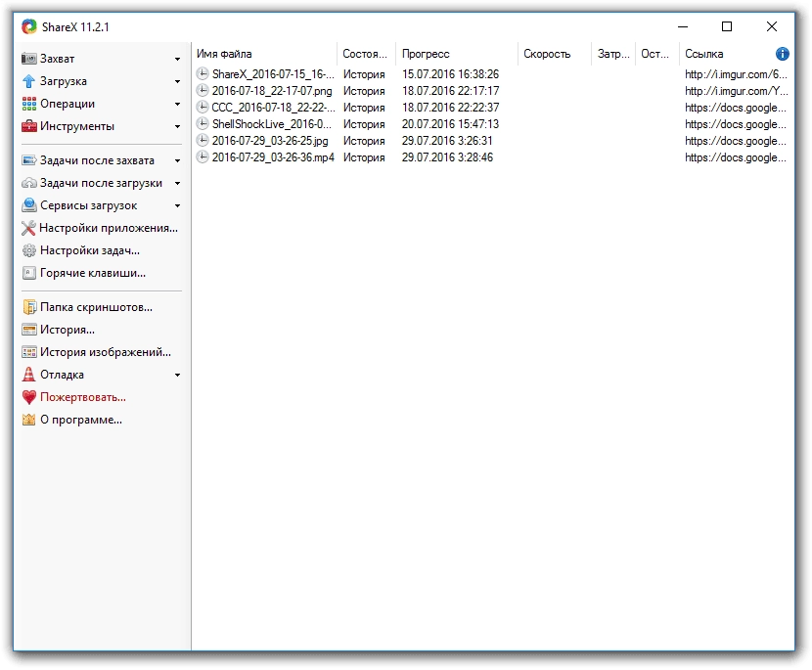Click the Ост... column header
The width and height of the screenshot is (812, 670).
click(657, 54)
